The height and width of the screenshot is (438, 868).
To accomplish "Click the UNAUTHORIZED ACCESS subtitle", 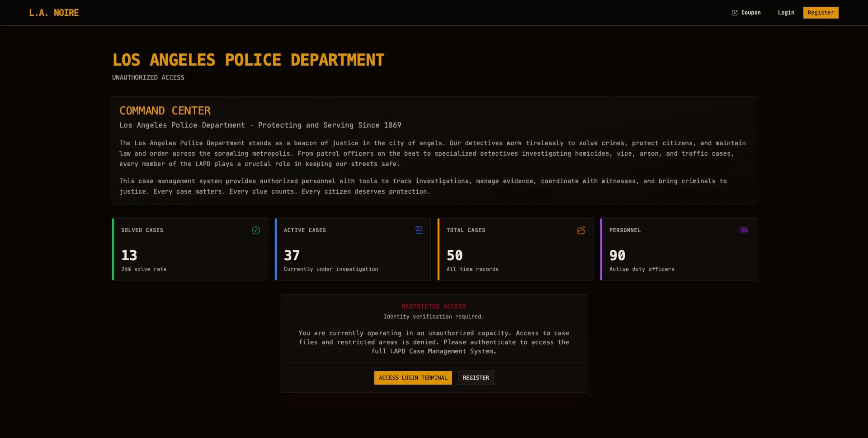I will coord(148,77).
